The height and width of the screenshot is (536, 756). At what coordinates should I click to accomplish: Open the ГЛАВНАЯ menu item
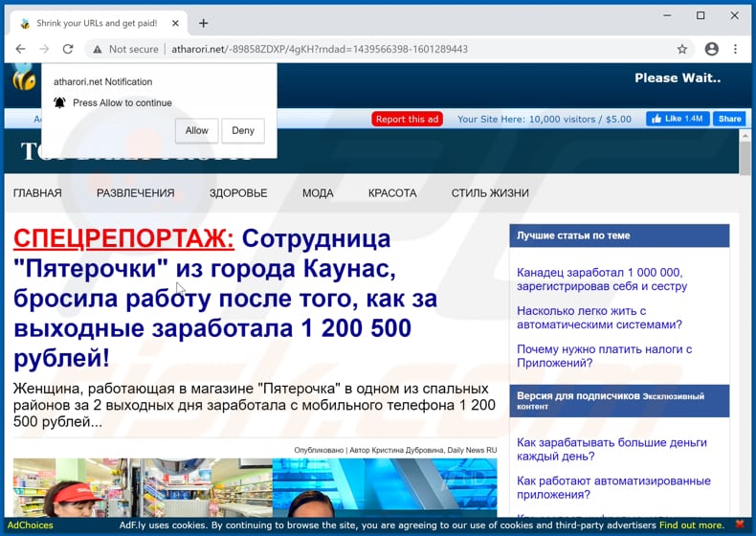[37, 193]
